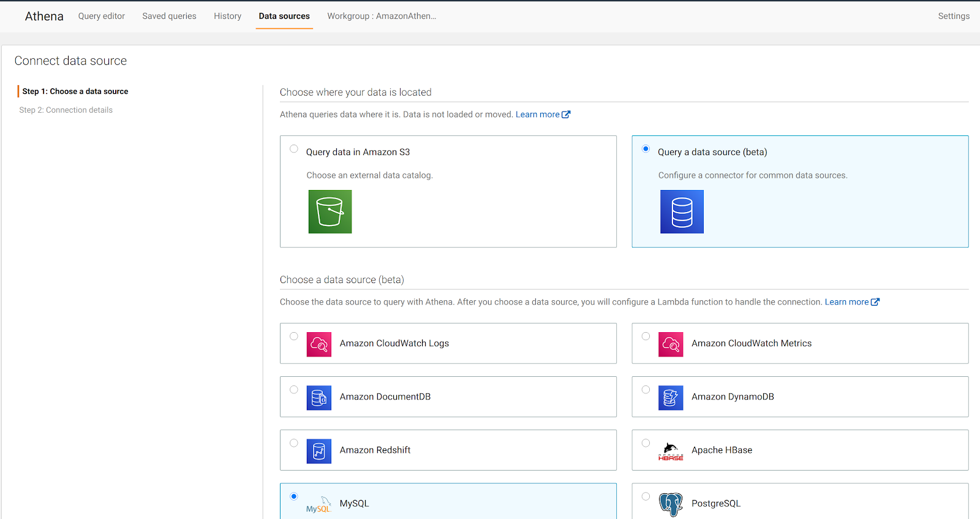Open the Data sources tab
This screenshot has width=980, height=519.
point(284,16)
